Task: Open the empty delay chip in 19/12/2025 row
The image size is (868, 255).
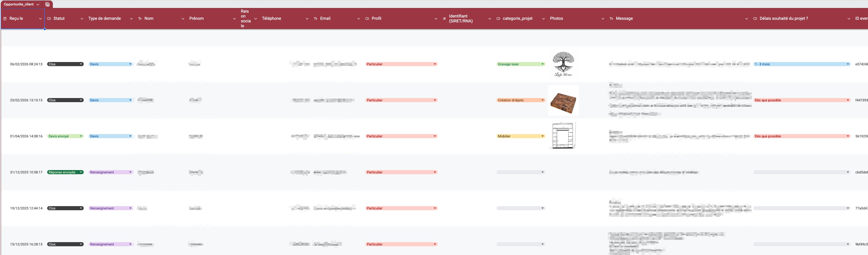Action: point(802,208)
